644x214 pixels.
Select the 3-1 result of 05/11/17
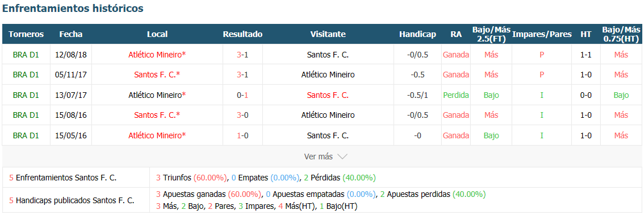242,75
